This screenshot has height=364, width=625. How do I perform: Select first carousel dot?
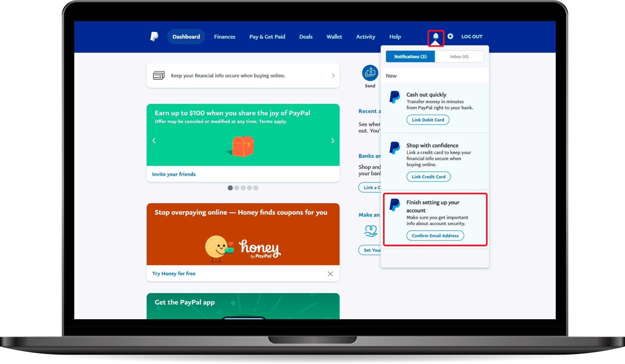pyautogui.click(x=230, y=188)
